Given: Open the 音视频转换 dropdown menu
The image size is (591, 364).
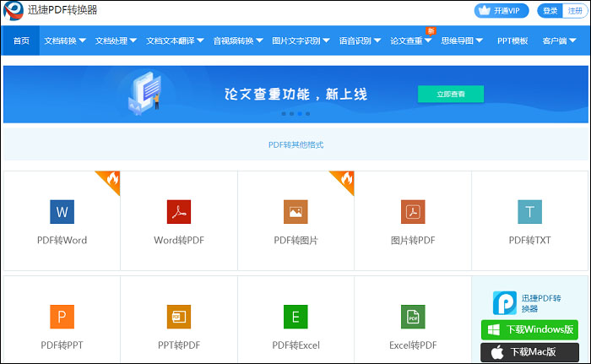Looking at the screenshot, I should point(238,41).
